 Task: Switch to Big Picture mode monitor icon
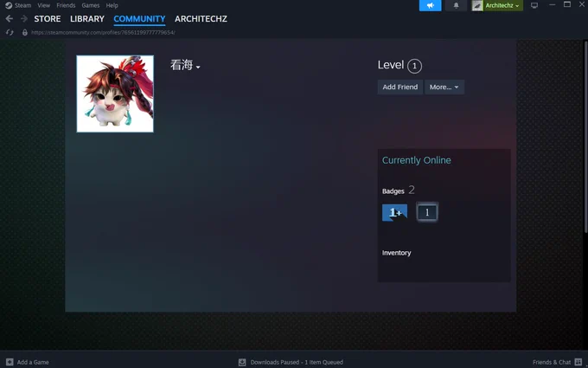click(x=534, y=5)
